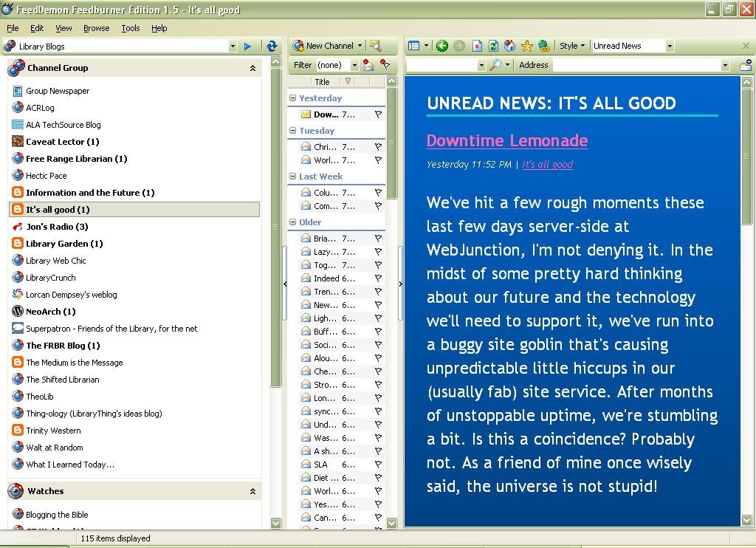Screen dimensions: 756x548
Task: Click the globe with chain link icon
Action: 544,46
